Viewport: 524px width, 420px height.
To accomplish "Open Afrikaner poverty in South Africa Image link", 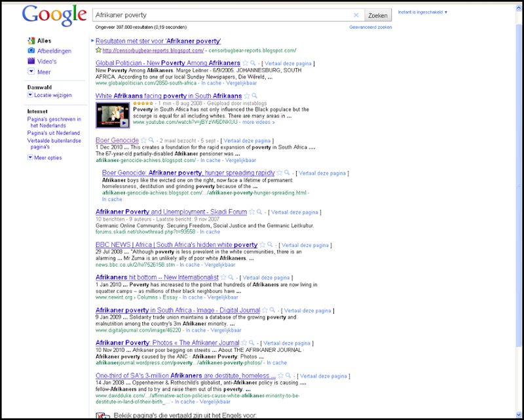I will click(178, 310).
